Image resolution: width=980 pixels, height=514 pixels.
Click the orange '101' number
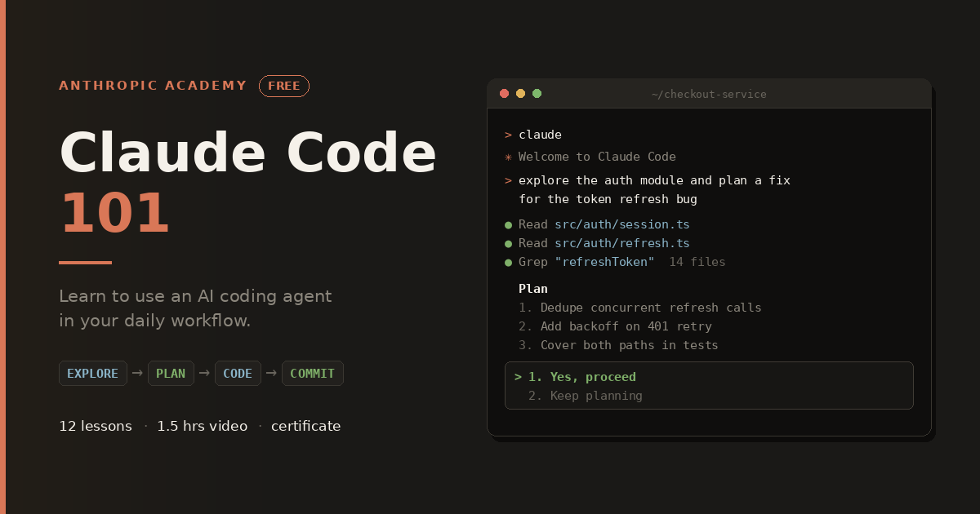(x=115, y=214)
